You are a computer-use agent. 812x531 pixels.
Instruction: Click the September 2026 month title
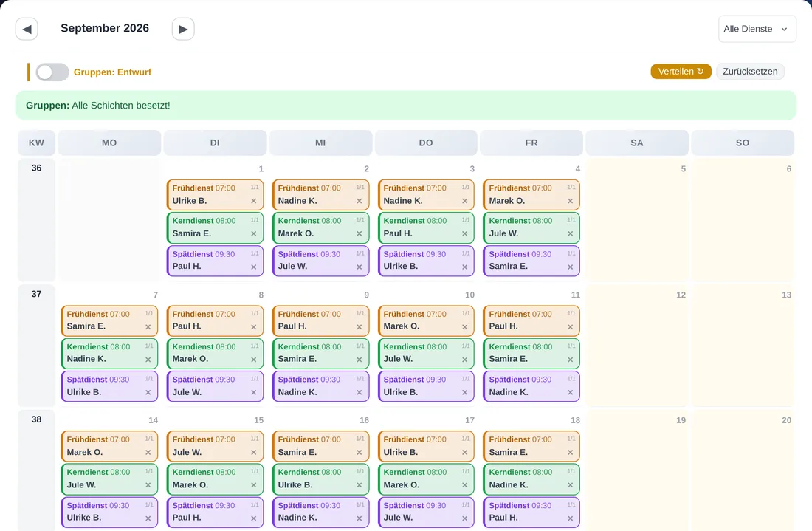105,29
